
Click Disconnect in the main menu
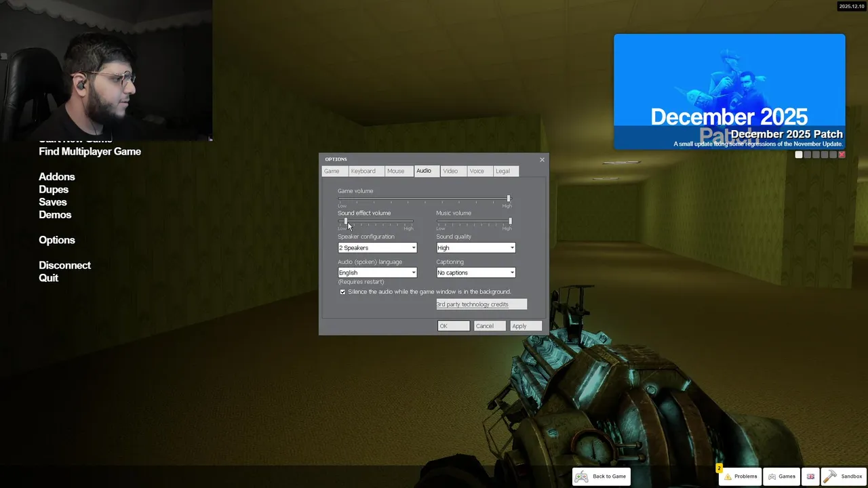[65, 266]
